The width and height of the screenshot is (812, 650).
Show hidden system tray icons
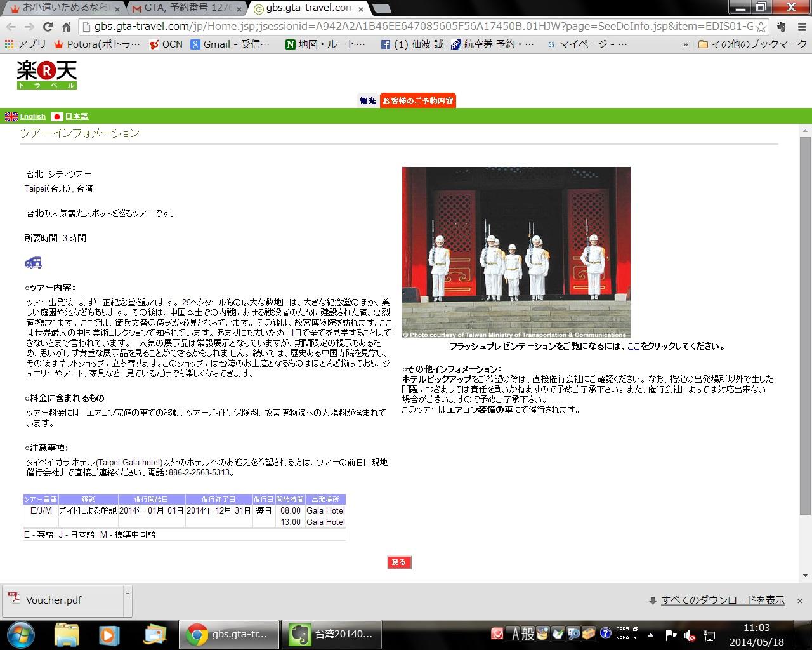tap(650, 634)
